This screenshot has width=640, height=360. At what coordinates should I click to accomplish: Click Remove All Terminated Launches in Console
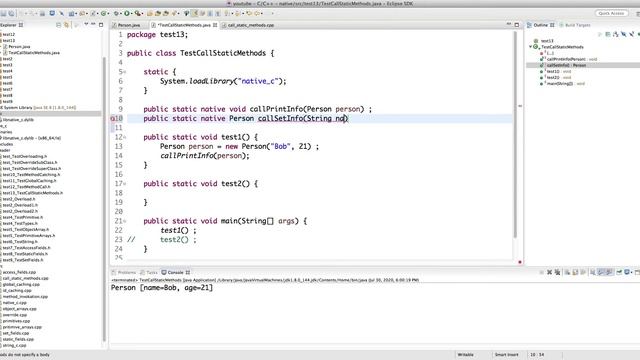point(557,272)
